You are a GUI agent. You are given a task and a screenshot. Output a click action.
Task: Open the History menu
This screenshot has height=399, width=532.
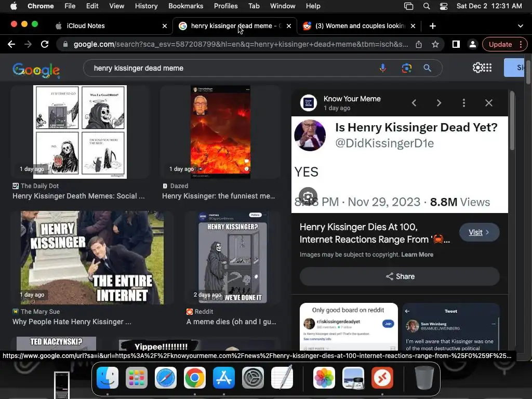click(146, 6)
